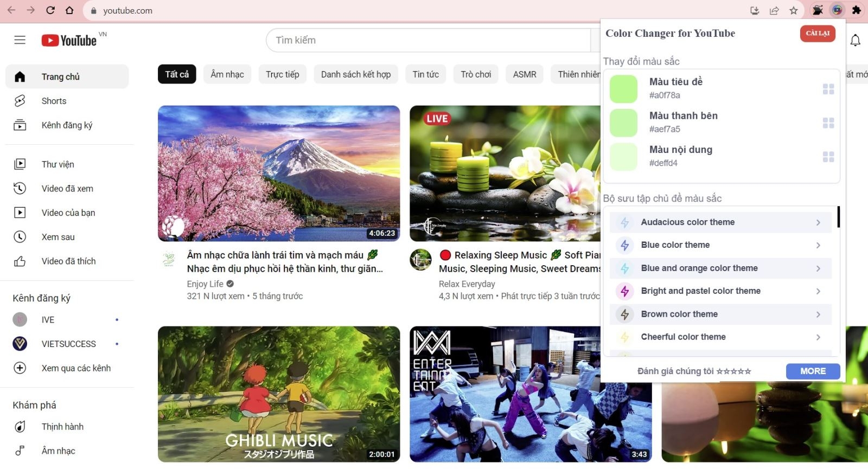The width and height of the screenshot is (868, 469).
Task: Click the theme list scrollbar
Action: [x=839, y=217]
